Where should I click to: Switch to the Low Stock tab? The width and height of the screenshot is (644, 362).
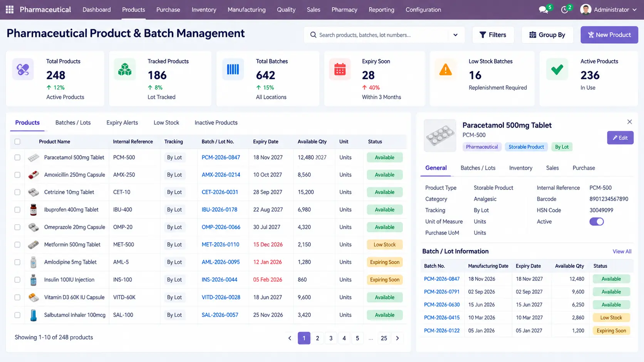(166, 123)
